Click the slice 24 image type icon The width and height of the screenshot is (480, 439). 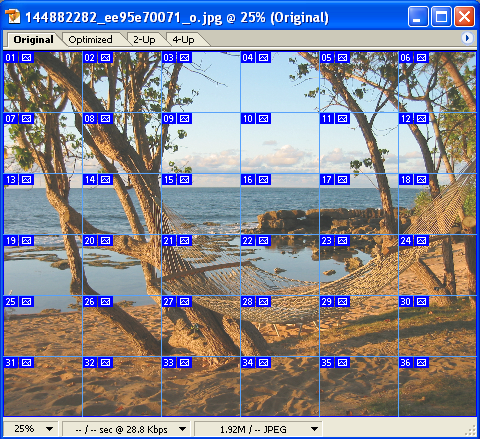421,241
